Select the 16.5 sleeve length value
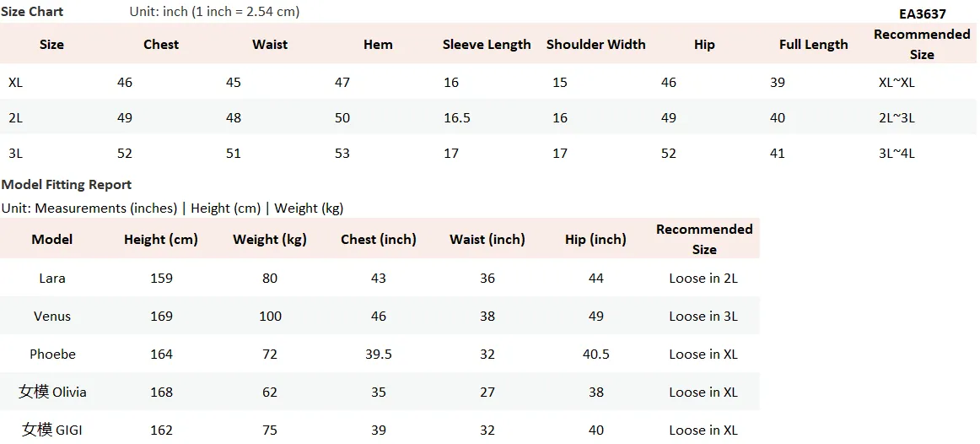This screenshot has height=444, width=980. tap(457, 118)
